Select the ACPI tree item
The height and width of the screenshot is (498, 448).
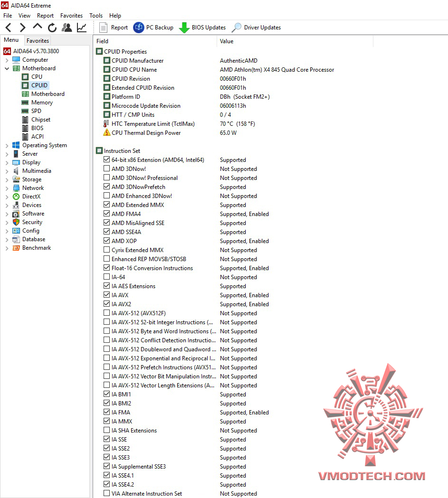click(x=37, y=137)
